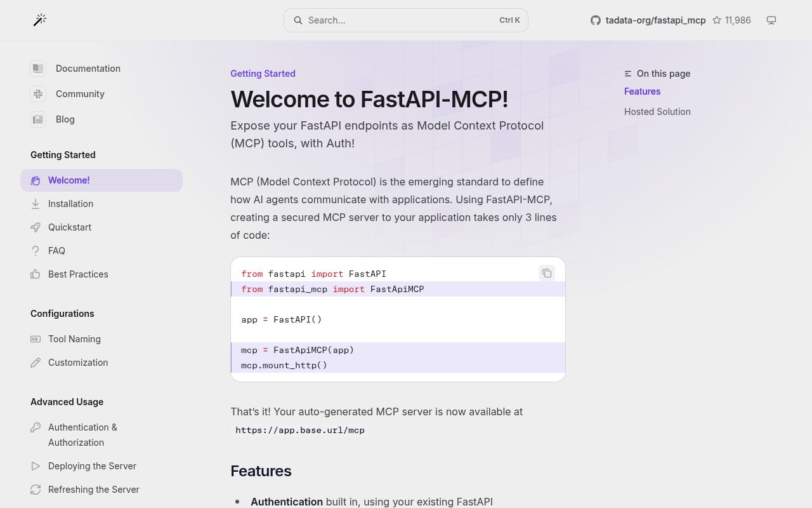This screenshot has height=508, width=812.
Task: Click the On this page label
Action: click(664, 74)
